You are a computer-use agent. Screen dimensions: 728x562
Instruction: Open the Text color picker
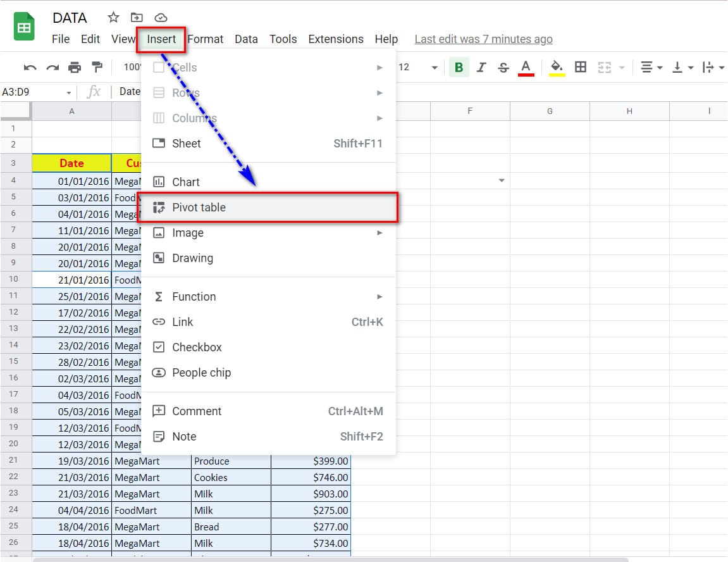[x=526, y=67]
